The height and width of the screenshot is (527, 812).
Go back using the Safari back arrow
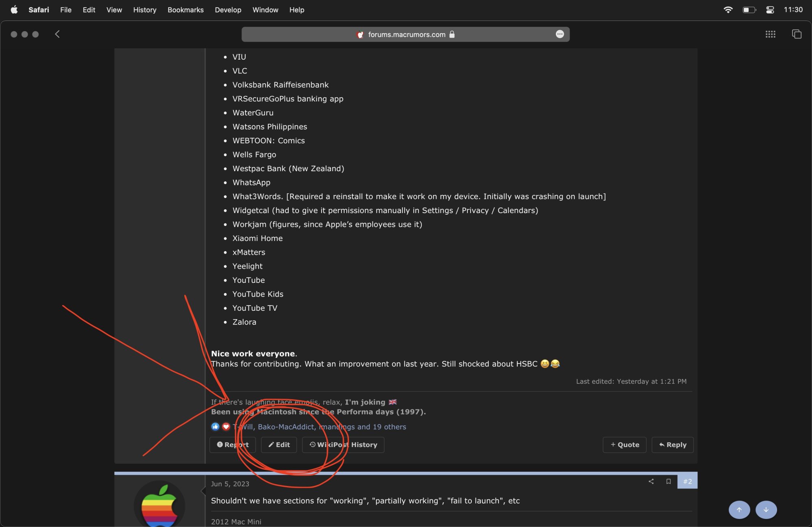(x=57, y=34)
